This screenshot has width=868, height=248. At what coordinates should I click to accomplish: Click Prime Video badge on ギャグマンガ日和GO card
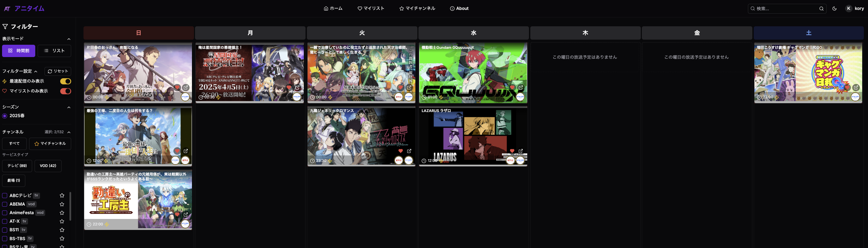coord(855,97)
